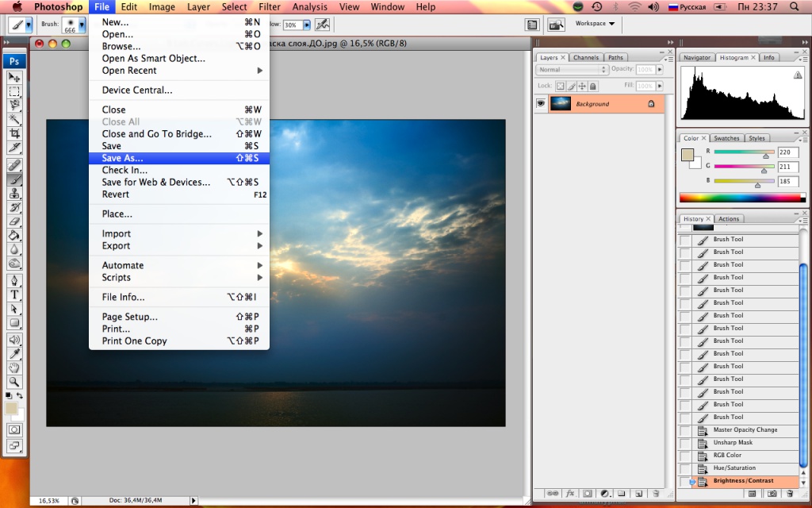Viewport: 812px width, 508px height.
Task: Hide the Background layer with eye icon
Action: coord(541,104)
